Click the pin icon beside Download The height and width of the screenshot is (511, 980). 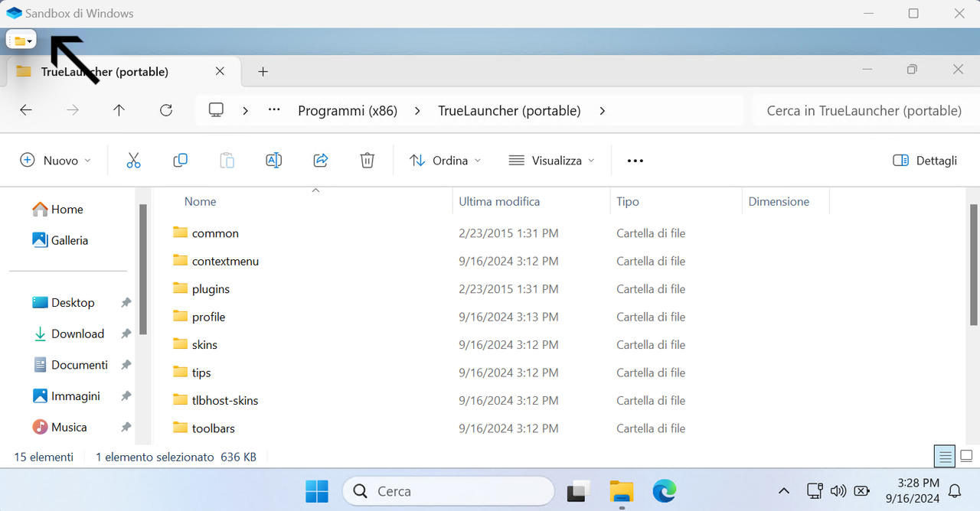pyautogui.click(x=126, y=334)
